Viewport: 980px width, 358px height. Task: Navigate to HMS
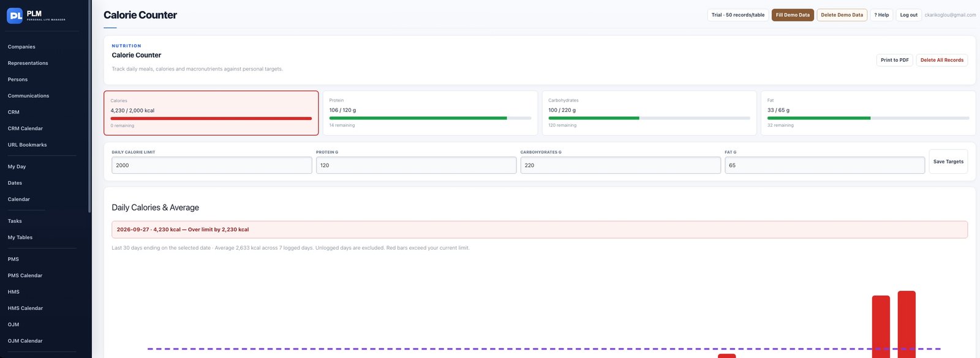pos(13,292)
